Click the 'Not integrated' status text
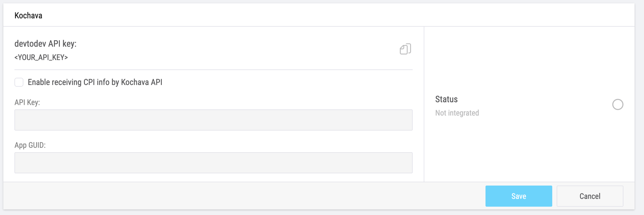This screenshot has height=215, width=644. (457, 113)
